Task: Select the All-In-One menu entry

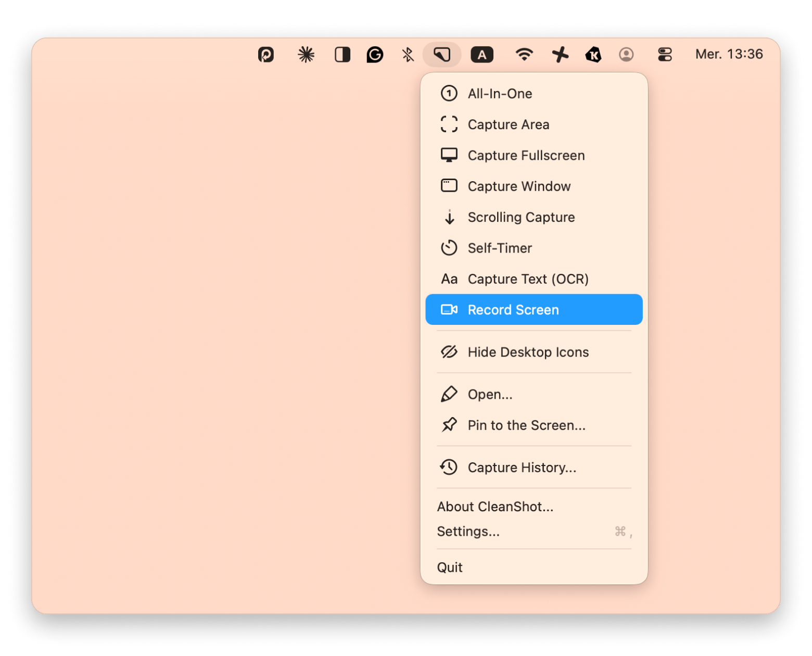Action: pyautogui.click(x=534, y=94)
